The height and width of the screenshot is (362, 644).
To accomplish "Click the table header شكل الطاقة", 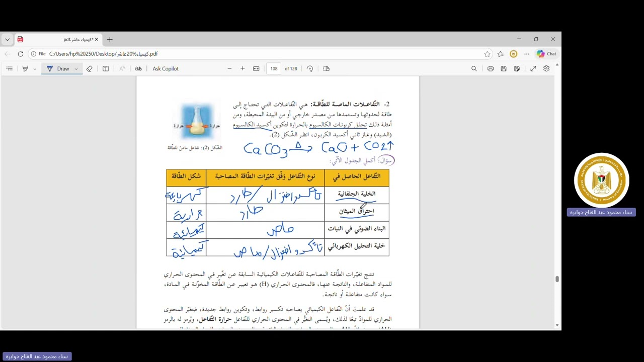I will pyautogui.click(x=186, y=176).
